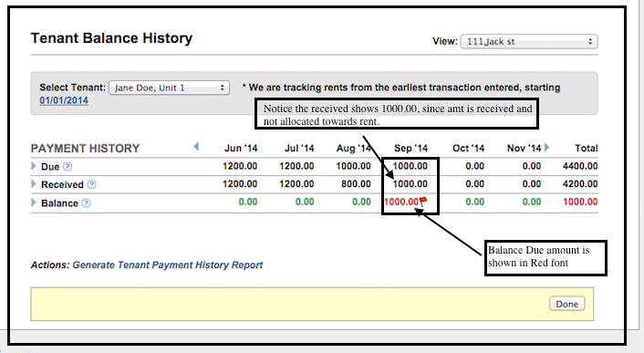The image size is (644, 353).
Task: Open the View property dropdown
Action: tap(529, 41)
